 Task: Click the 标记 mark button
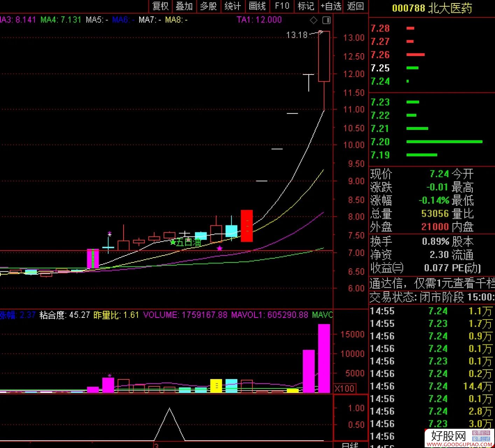(306, 6)
